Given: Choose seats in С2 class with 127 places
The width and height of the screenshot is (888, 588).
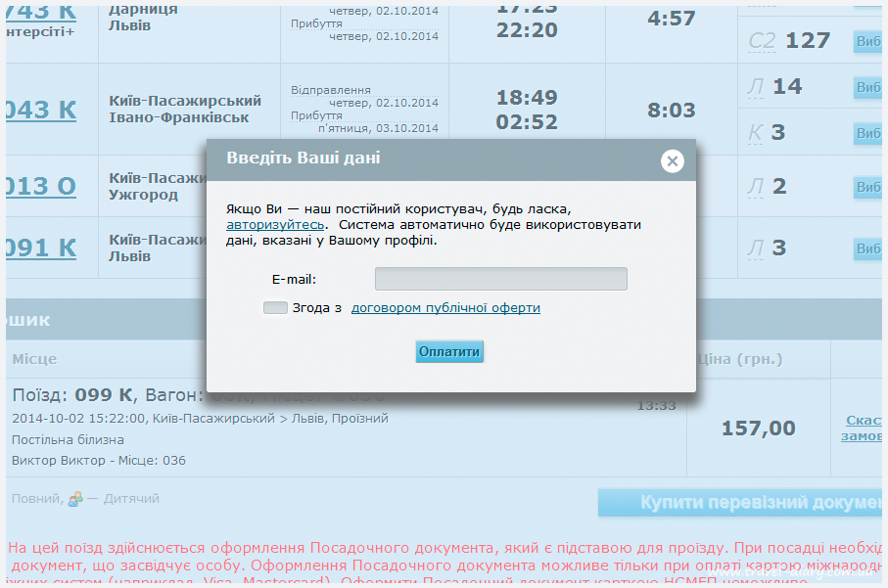Looking at the screenshot, I should click(869, 41).
